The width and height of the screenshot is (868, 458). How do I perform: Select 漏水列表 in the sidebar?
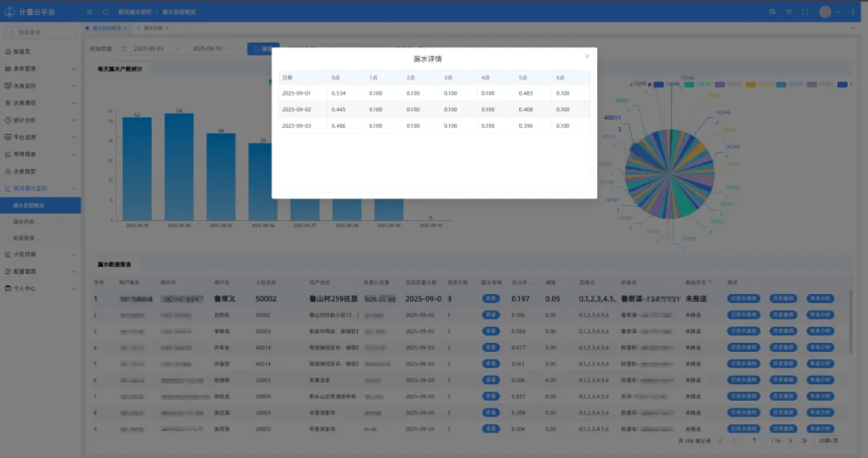(26, 221)
